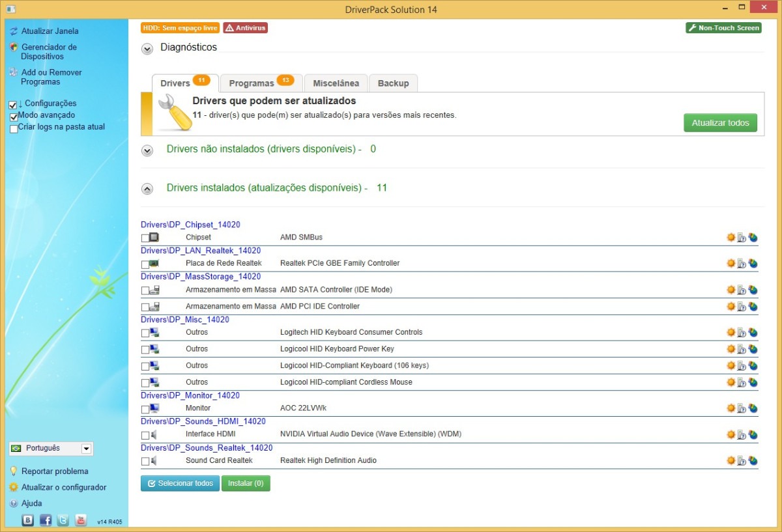Click info document icon for NVIDIA Virtual Audio
The image size is (782, 532).
pos(742,435)
